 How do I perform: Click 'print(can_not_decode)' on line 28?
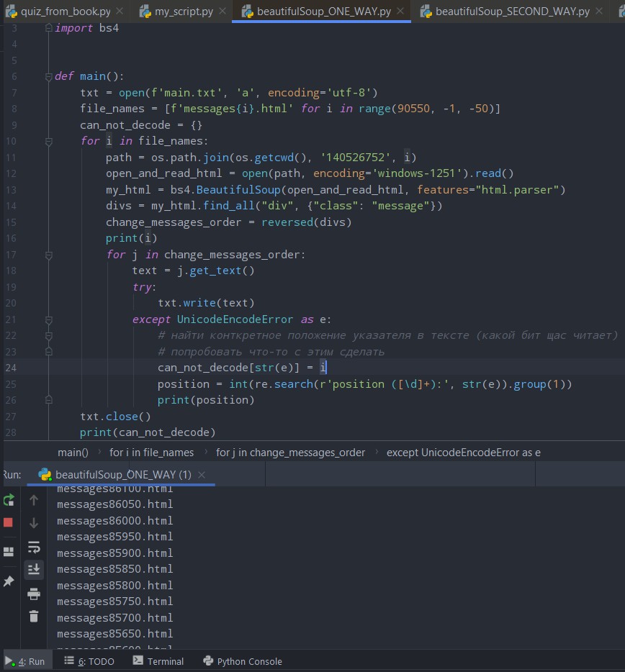[x=148, y=432]
